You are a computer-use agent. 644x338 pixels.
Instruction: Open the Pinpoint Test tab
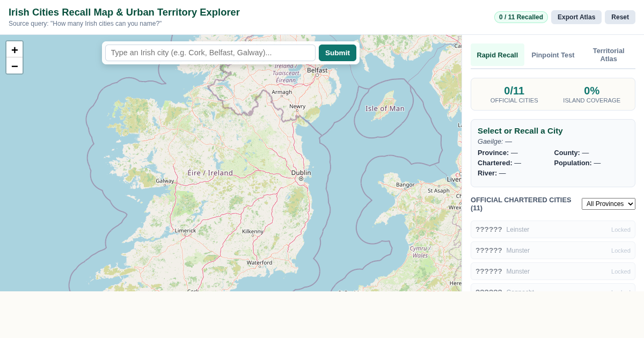coord(553,55)
